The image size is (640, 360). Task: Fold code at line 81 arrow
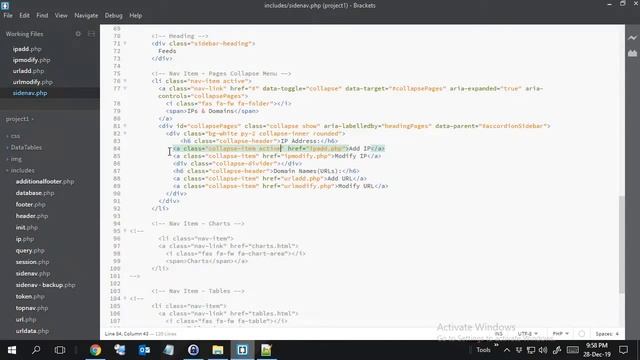(x=125, y=126)
